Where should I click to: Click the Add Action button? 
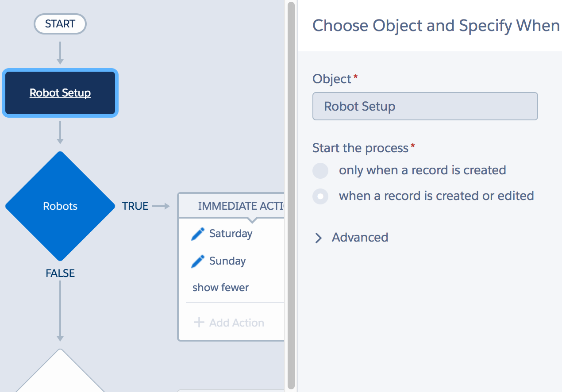[x=236, y=323]
